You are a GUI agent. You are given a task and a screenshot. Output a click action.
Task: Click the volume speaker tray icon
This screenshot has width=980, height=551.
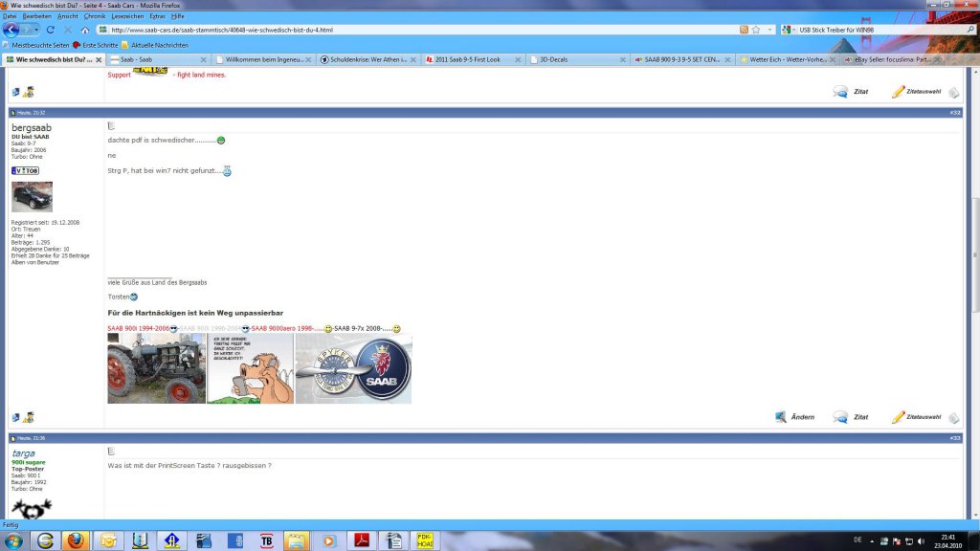[x=921, y=541]
